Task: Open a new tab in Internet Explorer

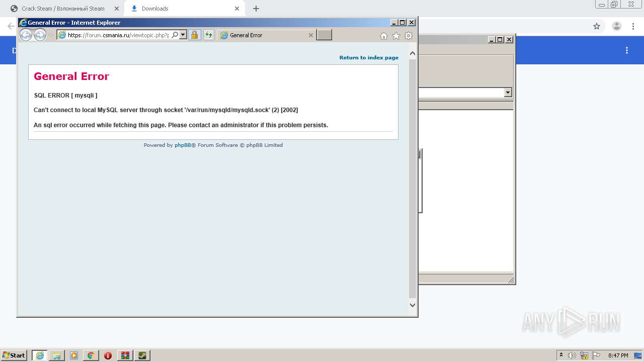Action: pos(324,35)
